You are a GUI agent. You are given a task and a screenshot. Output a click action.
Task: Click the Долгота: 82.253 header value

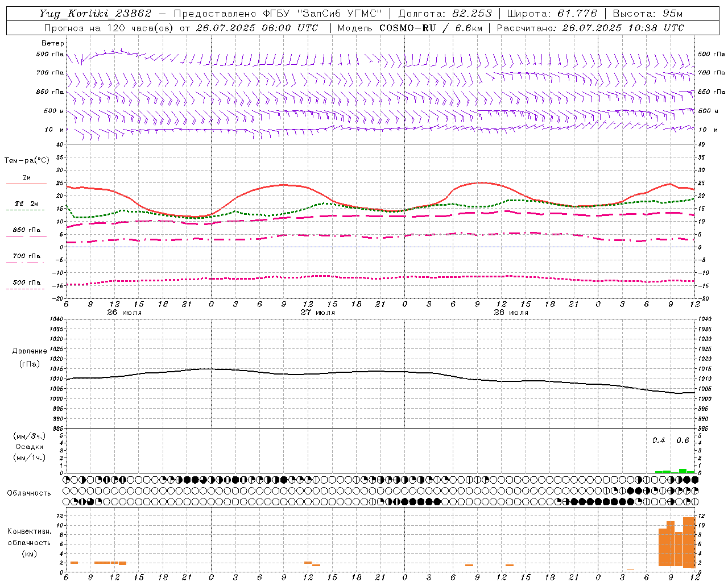coord(445,14)
